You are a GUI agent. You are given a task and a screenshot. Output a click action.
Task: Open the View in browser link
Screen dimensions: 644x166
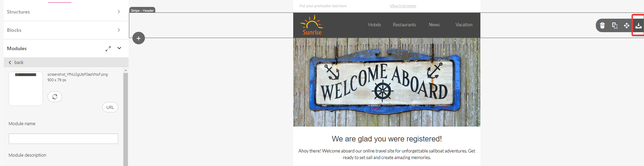[x=403, y=6]
